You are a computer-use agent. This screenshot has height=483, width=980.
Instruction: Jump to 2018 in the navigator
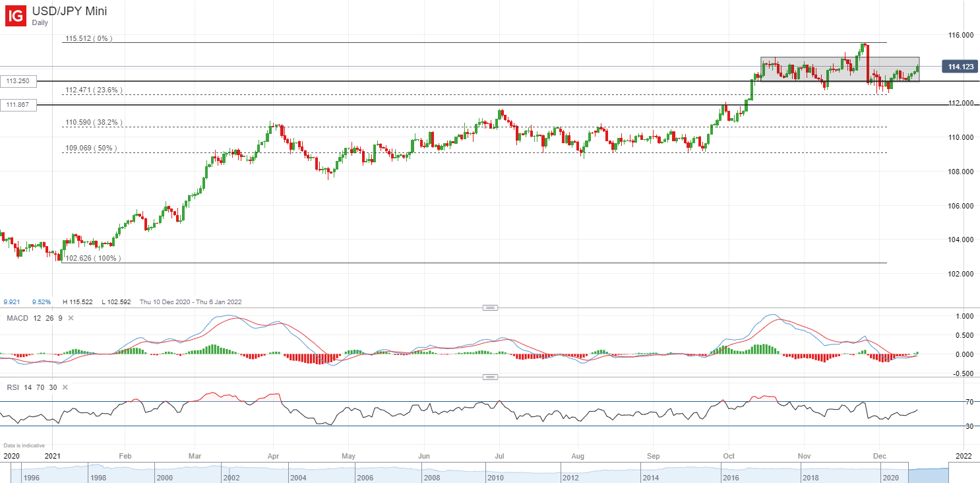coord(809,476)
